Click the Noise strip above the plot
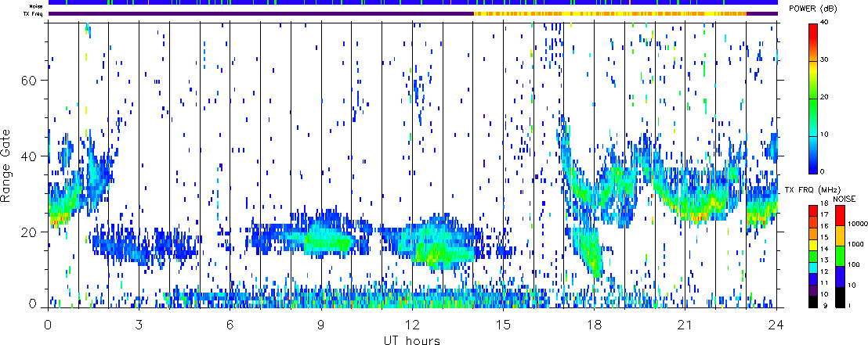 click(413, 3)
